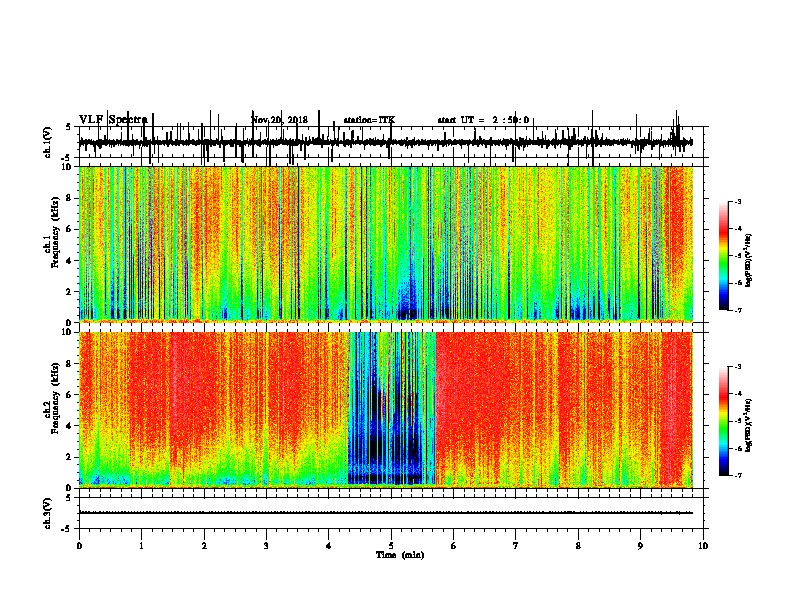This screenshot has height=612, width=792.
Task: Select the 'station=ITK' header text
Action: [369, 120]
